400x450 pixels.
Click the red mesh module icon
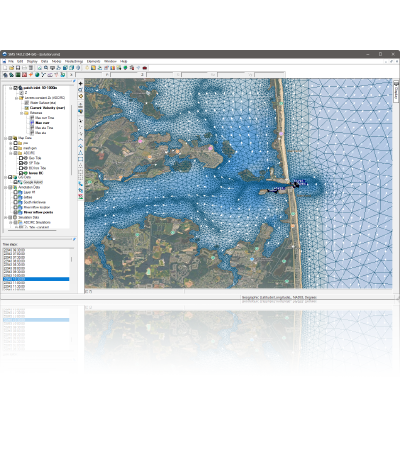coord(24,75)
